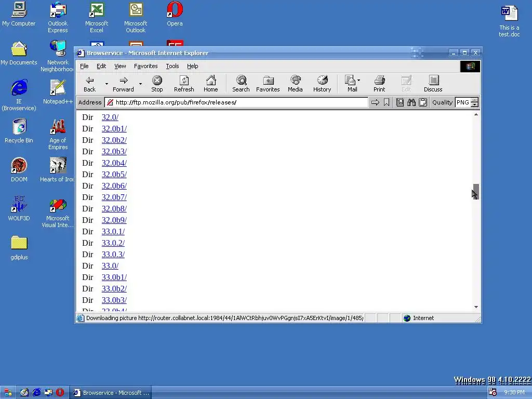532x399 pixels.
Task: Open the Media toolbar button
Action: coord(295,84)
